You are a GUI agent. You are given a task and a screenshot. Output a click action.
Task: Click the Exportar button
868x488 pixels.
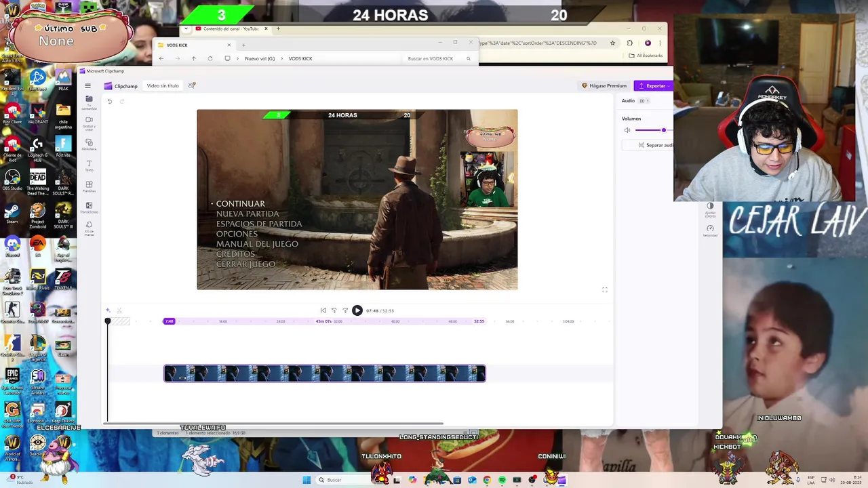pyautogui.click(x=653, y=86)
